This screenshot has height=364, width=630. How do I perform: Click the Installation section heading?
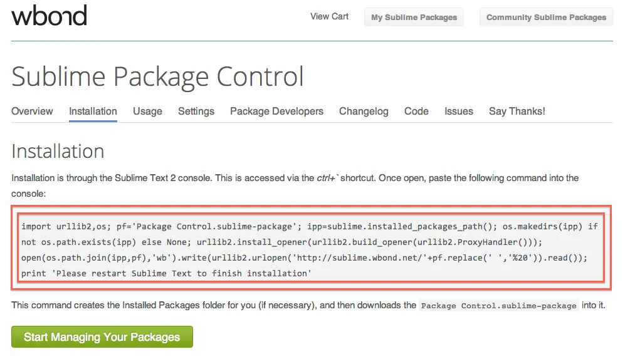tap(58, 151)
